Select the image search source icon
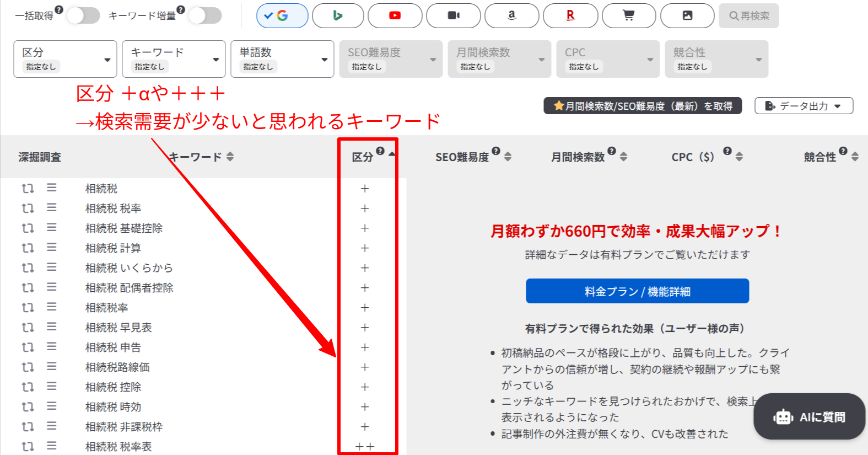868x455 pixels. tap(687, 15)
